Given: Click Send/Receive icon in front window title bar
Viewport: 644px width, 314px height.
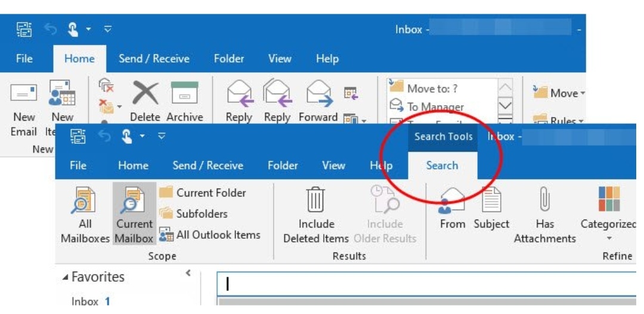Looking at the screenshot, I should click(x=77, y=136).
